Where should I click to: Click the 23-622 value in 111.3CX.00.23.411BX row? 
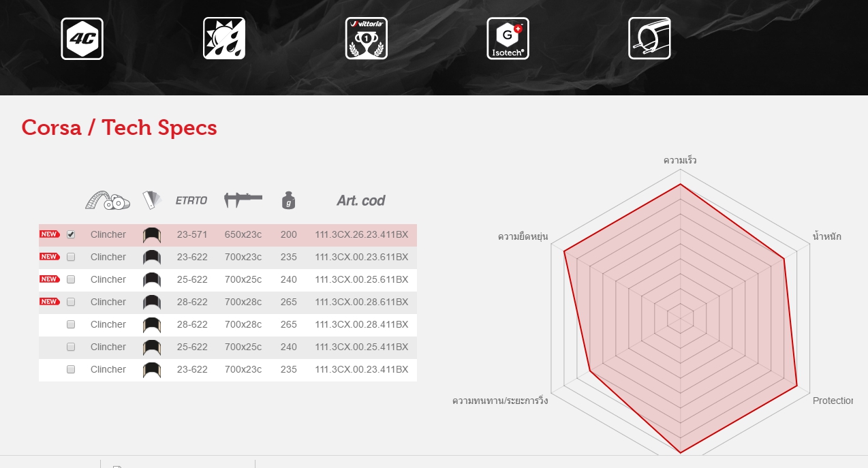click(x=192, y=369)
